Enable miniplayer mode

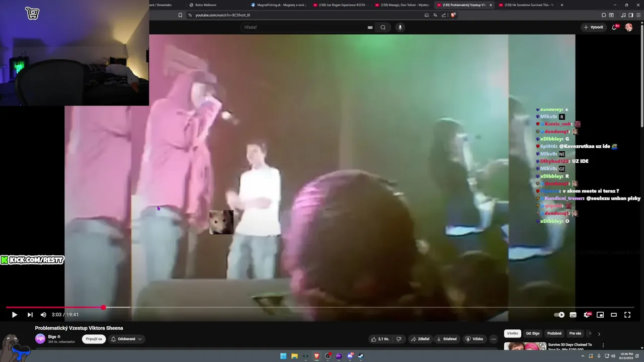click(x=600, y=315)
